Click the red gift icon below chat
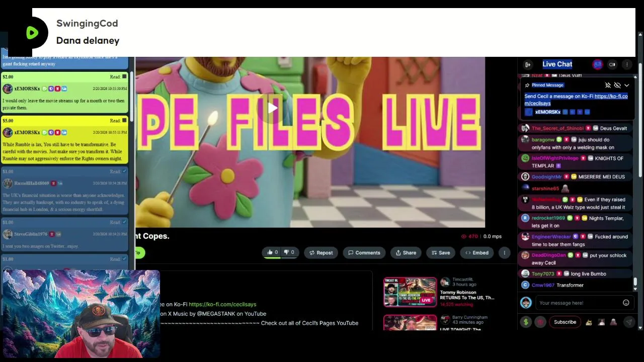Screen dimensions: 644x362 [540, 322]
